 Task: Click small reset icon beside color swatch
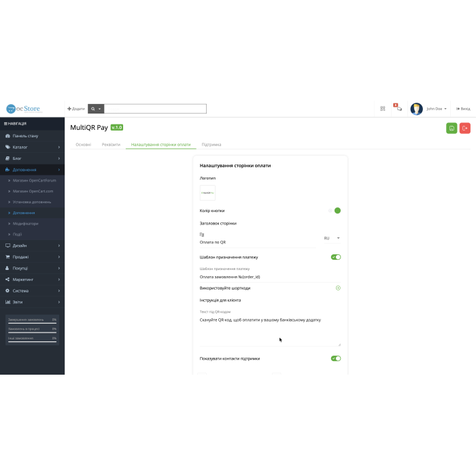[330, 210]
